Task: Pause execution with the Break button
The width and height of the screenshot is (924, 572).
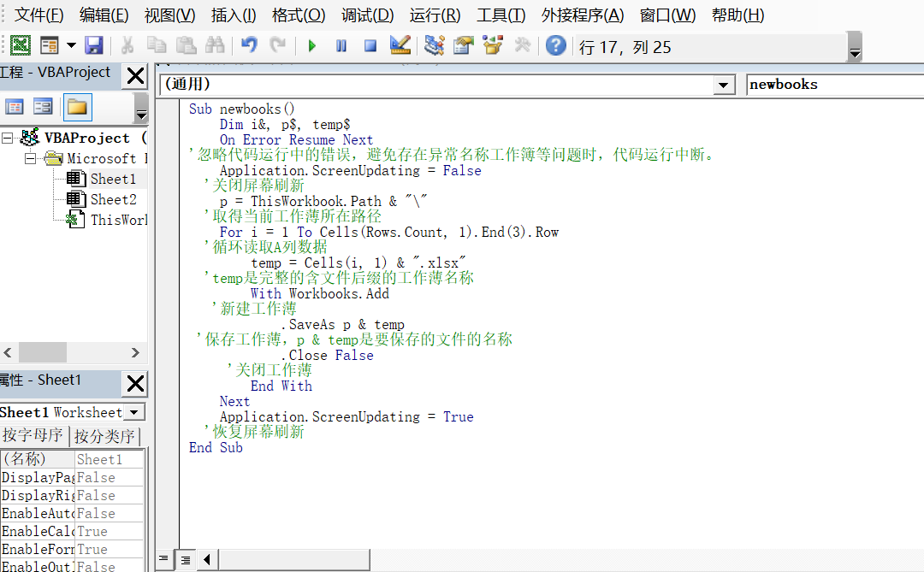Action: [x=341, y=45]
